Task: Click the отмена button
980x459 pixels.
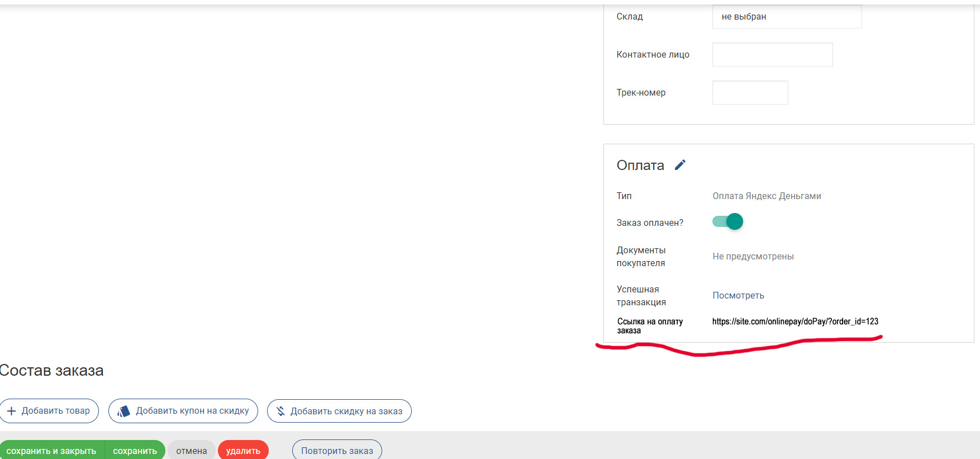Action: (191, 451)
